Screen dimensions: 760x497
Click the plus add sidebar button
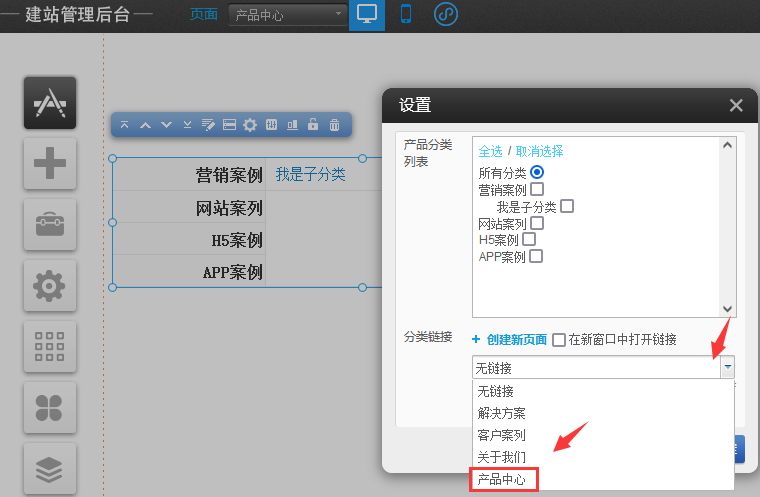point(50,163)
